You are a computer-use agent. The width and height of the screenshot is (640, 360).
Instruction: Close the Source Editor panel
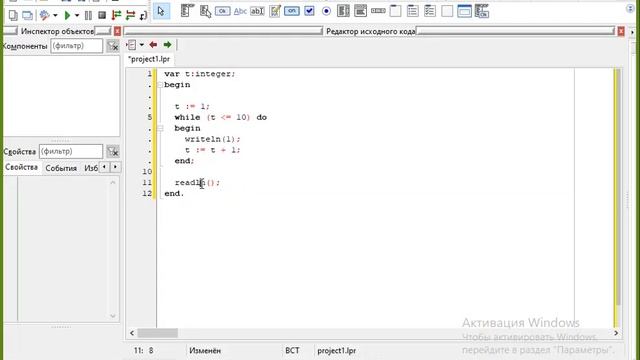click(x=621, y=31)
